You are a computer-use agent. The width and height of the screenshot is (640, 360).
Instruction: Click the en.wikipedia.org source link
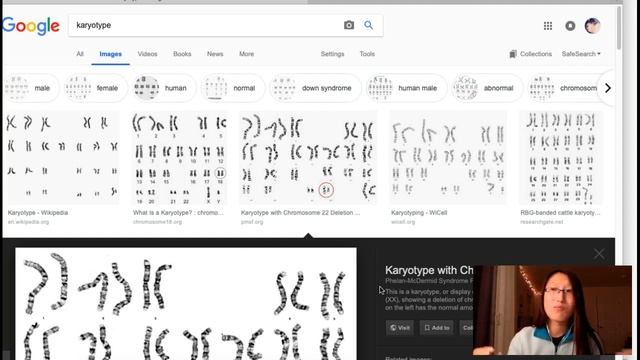point(28,222)
